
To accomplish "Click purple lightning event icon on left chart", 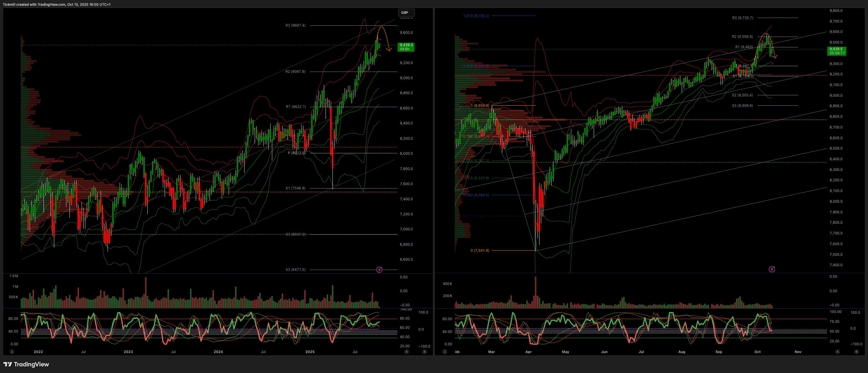I will point(379,269).
